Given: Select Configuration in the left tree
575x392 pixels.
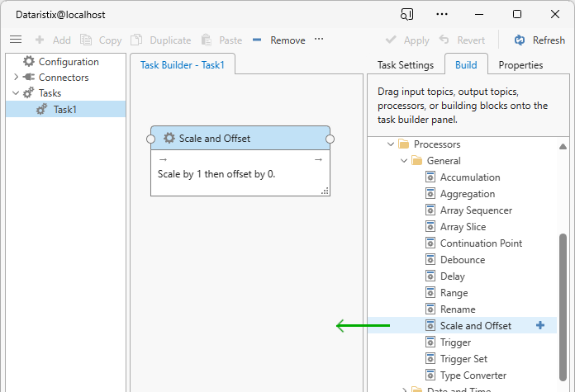Looking at the screenshot, I should pyautogui.click(x=68, y=62).
